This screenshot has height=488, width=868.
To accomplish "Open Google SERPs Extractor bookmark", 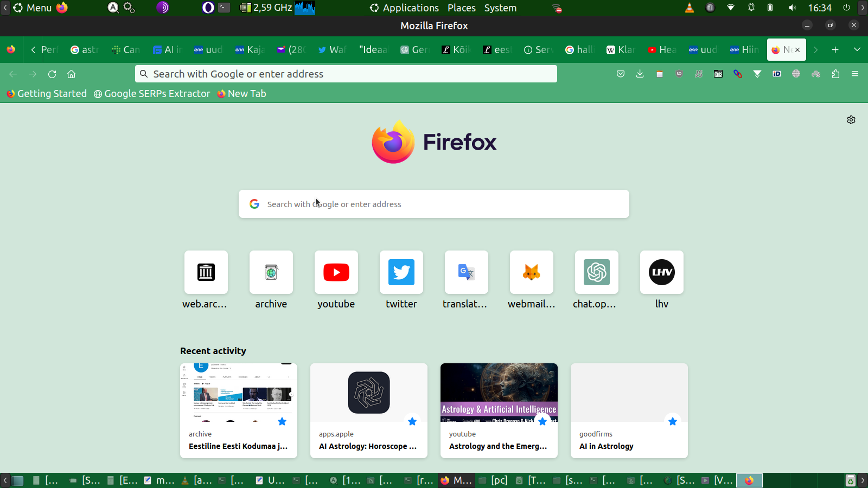I will coord(152,93).
